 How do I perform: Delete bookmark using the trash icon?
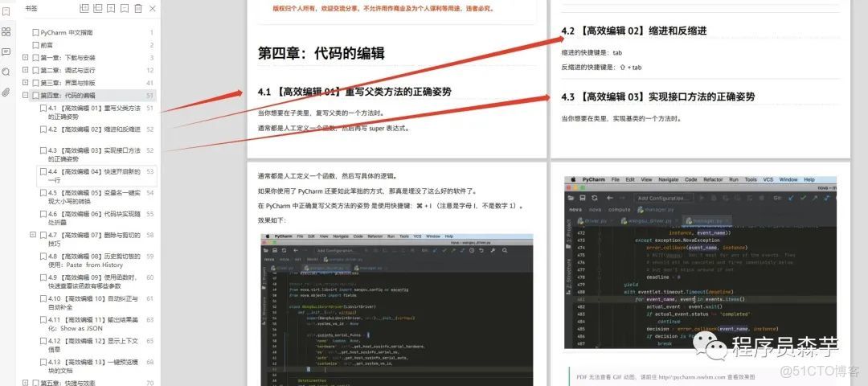138,8
